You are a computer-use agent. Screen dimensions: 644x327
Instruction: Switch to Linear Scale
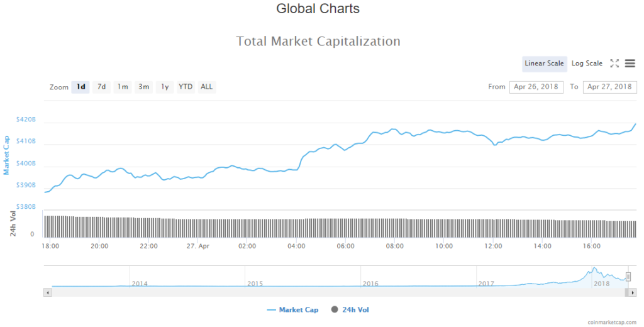(544, 64)
